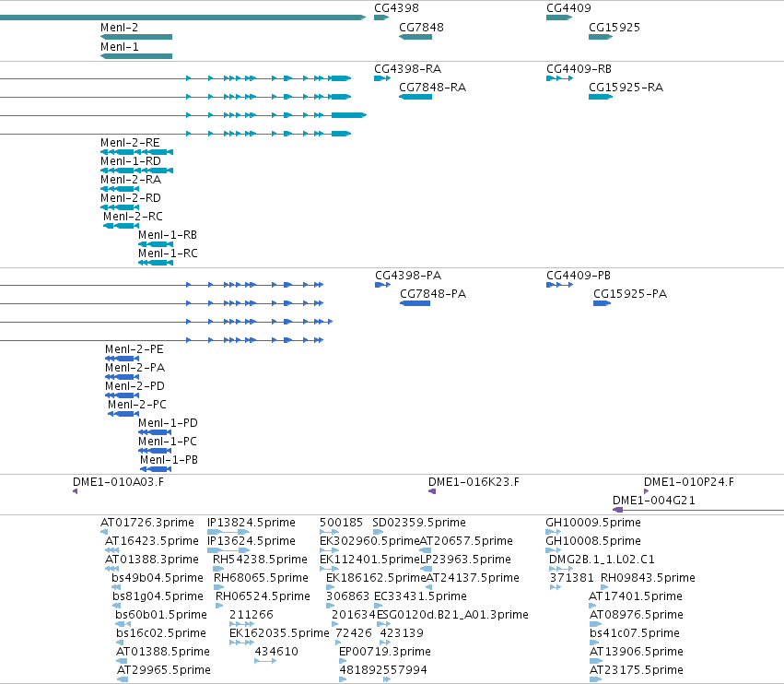Select the CG15925-PA protein label
This screenshot has width=784, height=684.
(x=630, y=294)
